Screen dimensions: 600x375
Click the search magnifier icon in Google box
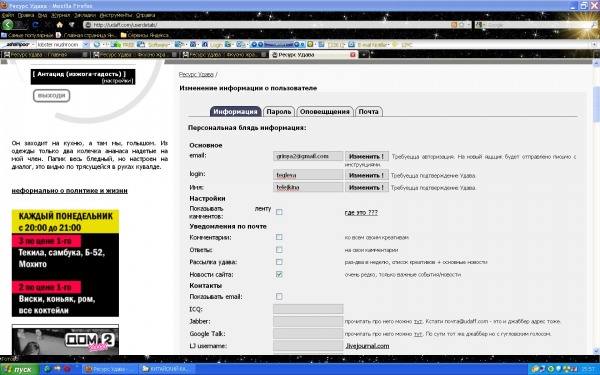pos(594,25)
